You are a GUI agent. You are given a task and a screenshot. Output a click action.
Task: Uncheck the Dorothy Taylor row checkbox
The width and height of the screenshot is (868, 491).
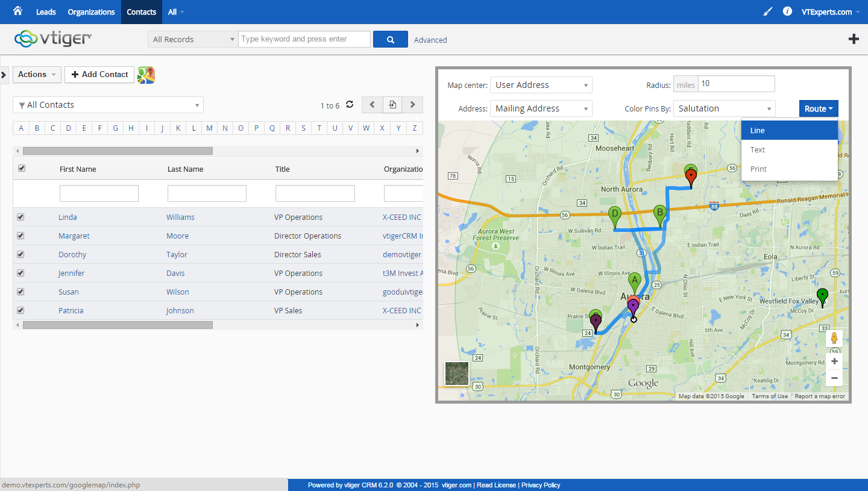pos(20,254)
